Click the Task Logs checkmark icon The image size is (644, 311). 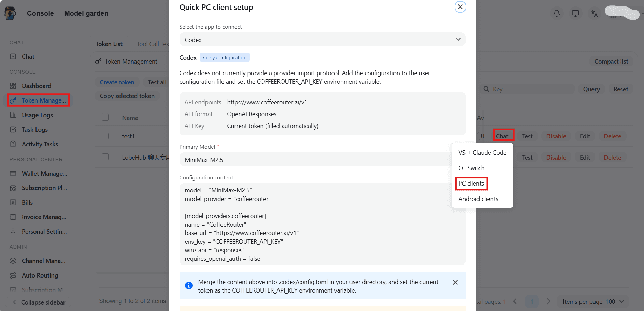pos(13,130)
